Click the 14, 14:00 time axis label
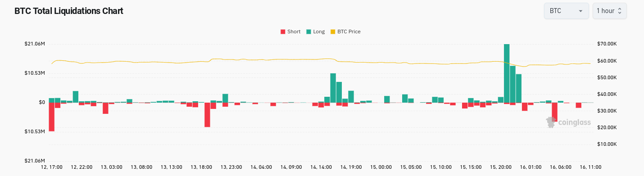Screen dimensions: 644x176 (x=321, y=167)
